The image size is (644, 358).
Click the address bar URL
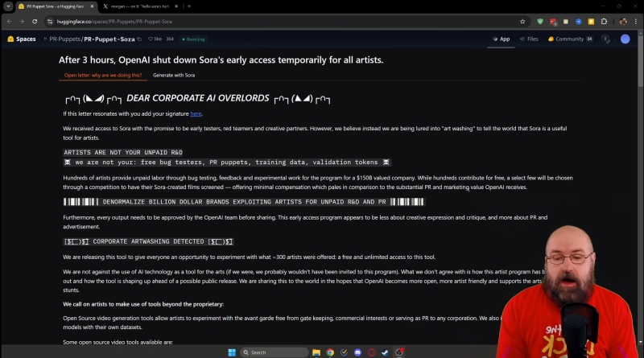click(x=161, y=21)
